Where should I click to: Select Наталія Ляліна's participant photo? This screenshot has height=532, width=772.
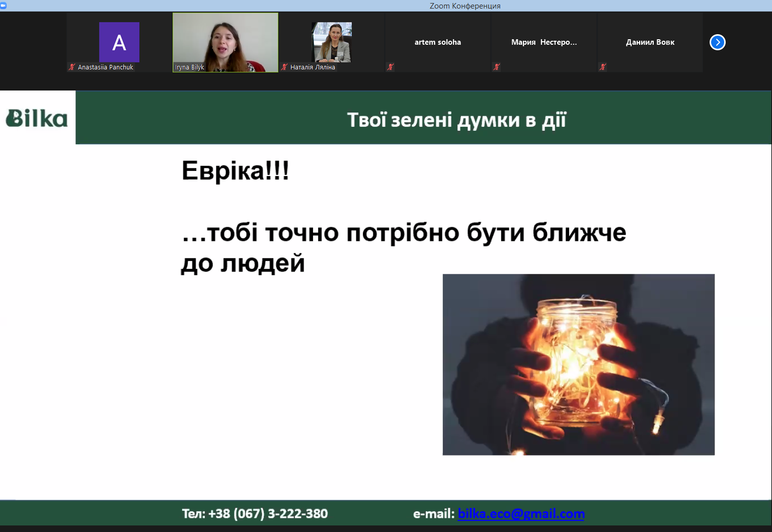pos(332,42)
